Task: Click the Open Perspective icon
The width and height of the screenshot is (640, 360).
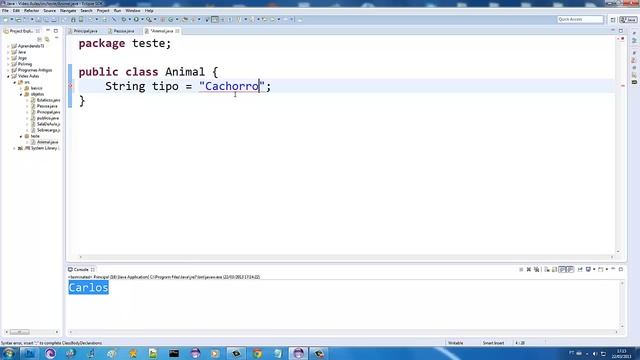Action: [613, 20]
